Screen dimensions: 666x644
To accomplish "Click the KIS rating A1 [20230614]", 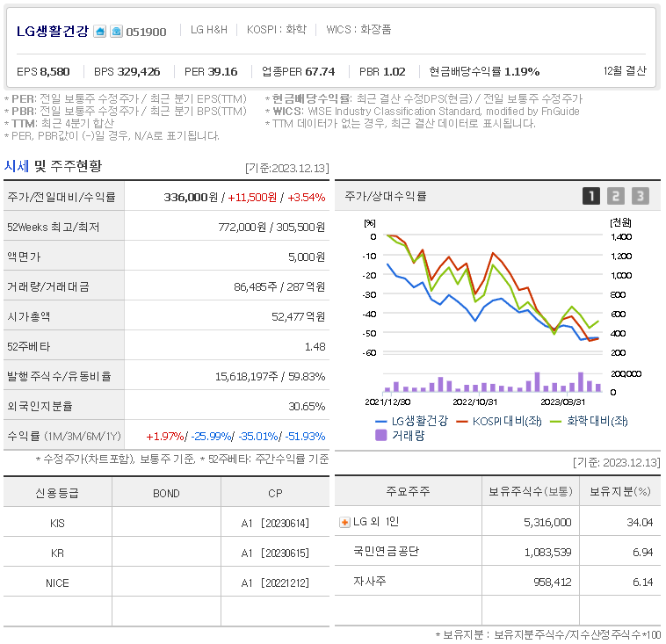I will (275, 523).
